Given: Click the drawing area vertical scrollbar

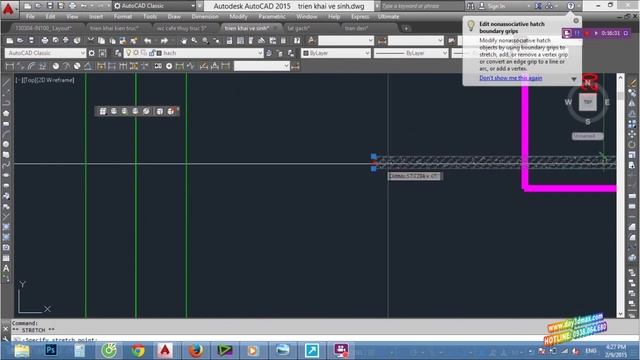Looking at the screenshot, I should [x=620, y=196].
